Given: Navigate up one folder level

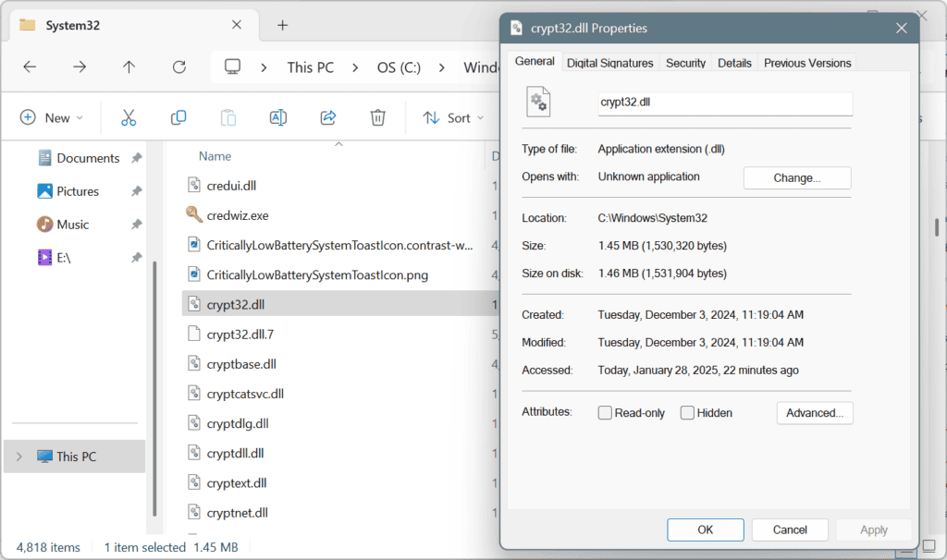Looking at the screenshot, I should tap(129, 67).
